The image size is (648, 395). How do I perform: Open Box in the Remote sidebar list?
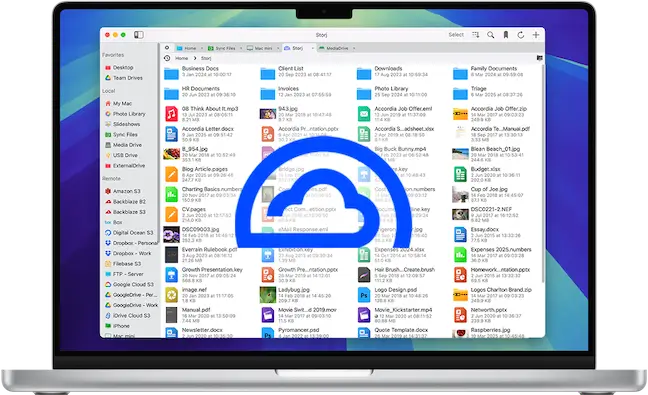tap(114, 222)
